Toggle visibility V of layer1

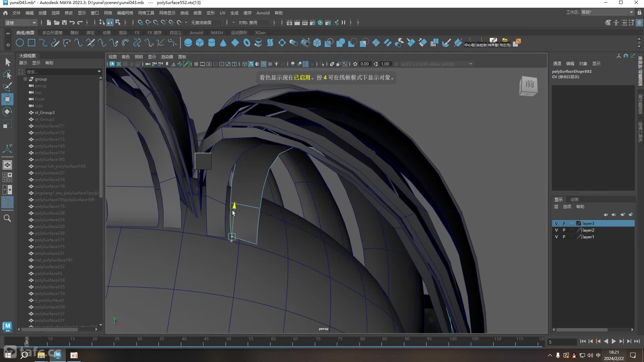tap(556, 237)
